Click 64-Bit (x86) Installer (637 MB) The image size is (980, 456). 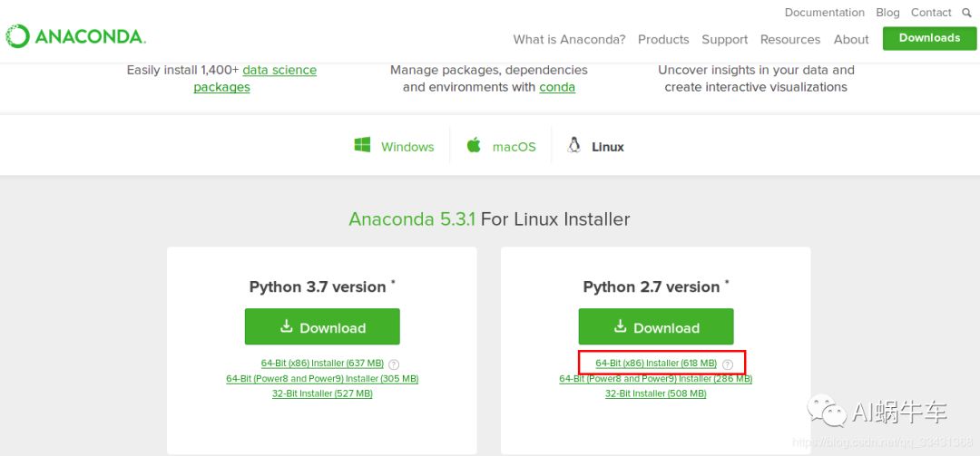click(x=322, y=363)
